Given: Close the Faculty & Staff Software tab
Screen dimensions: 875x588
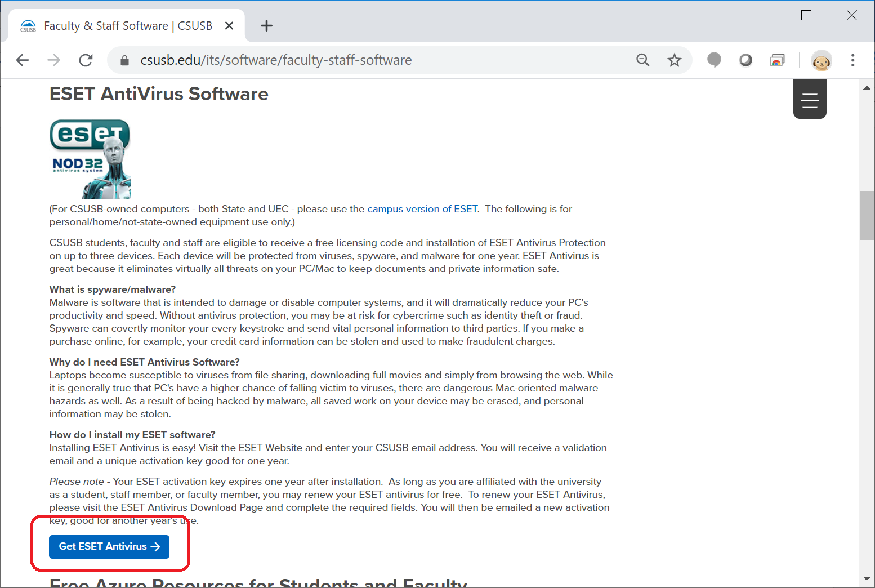Looking at the screenshot, I should pos(229,26).
